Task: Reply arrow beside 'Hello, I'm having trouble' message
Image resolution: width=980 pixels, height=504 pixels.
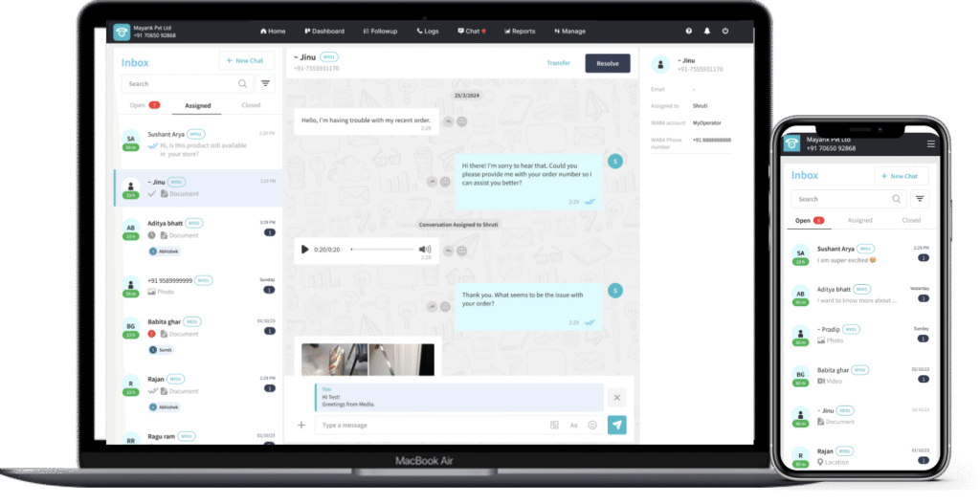Action: point(448,121)
